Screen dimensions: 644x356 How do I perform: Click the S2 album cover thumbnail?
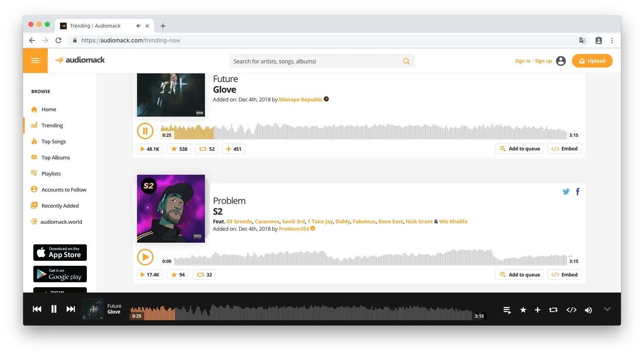[171, 208]
